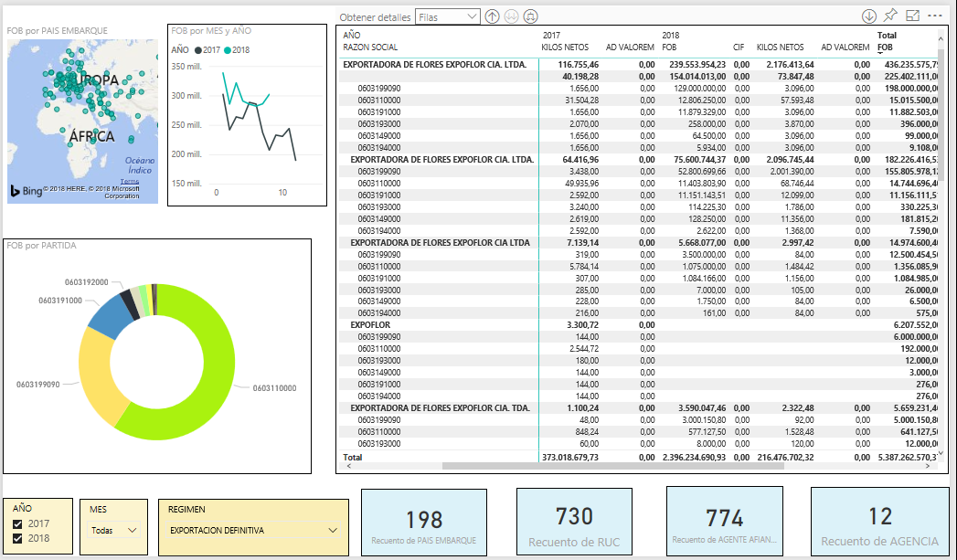Toggle the 2018 year checkbox

pos(17,539)
